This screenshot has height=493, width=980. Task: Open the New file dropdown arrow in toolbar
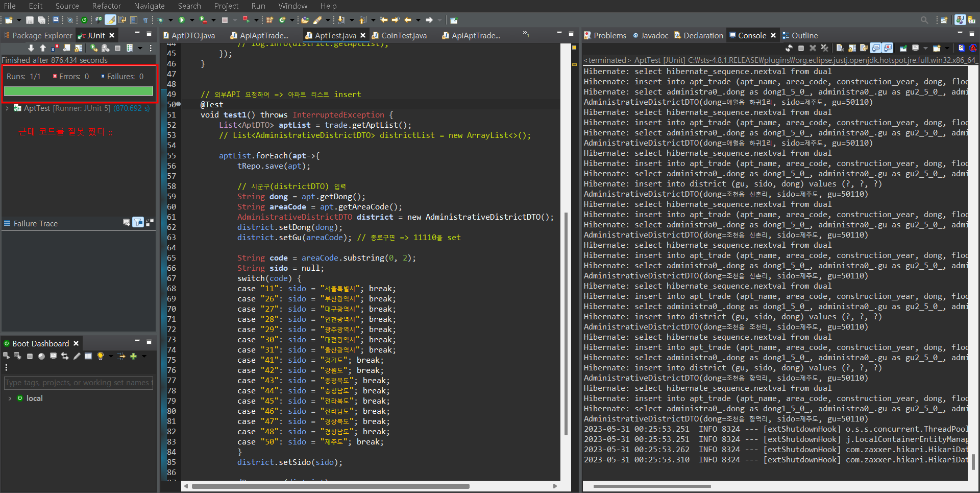click(x=19, y=20)
